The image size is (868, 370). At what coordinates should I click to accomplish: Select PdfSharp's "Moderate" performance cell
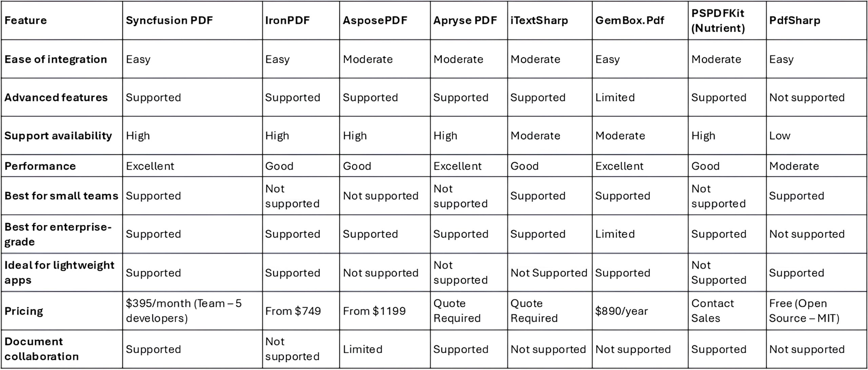[x=794, y=166]
